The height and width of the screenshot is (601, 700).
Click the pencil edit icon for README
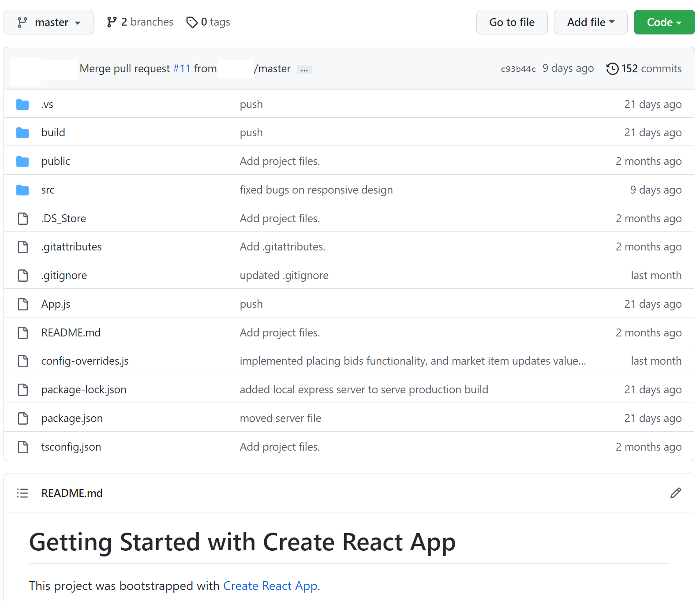tap(675, 493)
